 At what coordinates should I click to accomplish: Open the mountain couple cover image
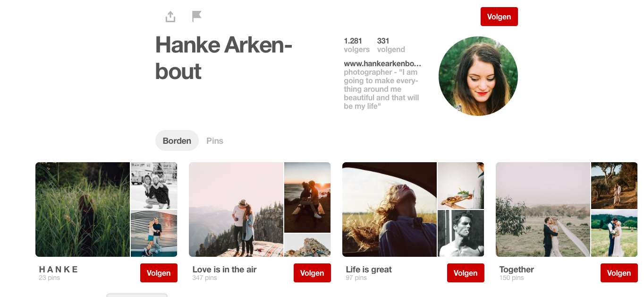point(236,210)
